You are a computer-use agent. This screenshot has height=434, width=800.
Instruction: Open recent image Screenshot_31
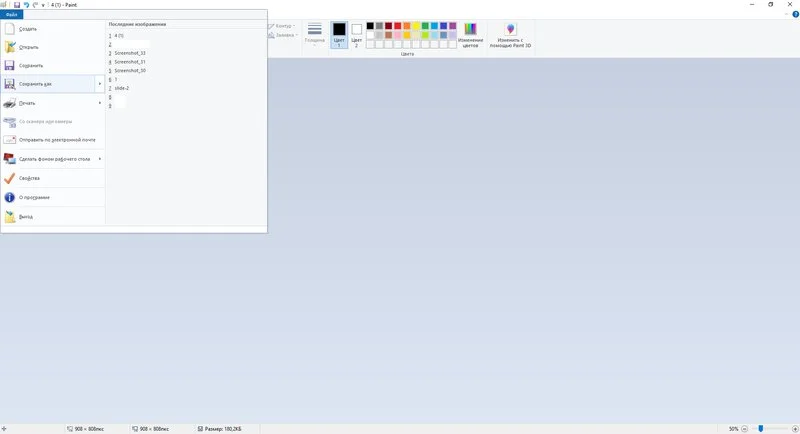coord(130,62)
